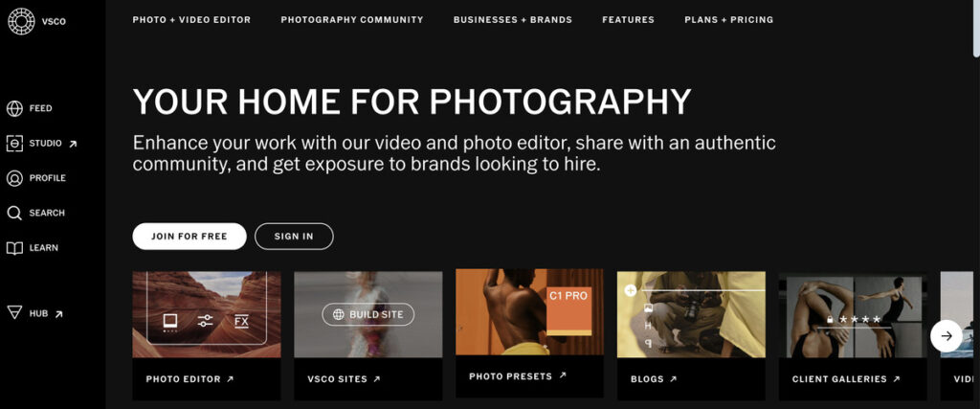The width and height of the screenshot is (980, 409).
Task: Click the globe icon in the Build Site pill
Action: point(338,314)
